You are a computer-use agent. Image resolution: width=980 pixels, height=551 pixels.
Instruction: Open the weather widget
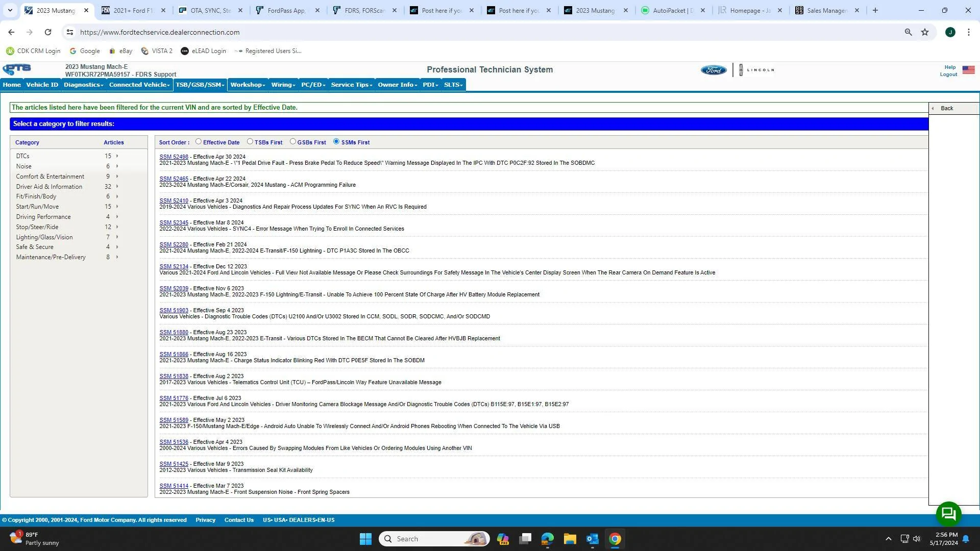(34, 539)
